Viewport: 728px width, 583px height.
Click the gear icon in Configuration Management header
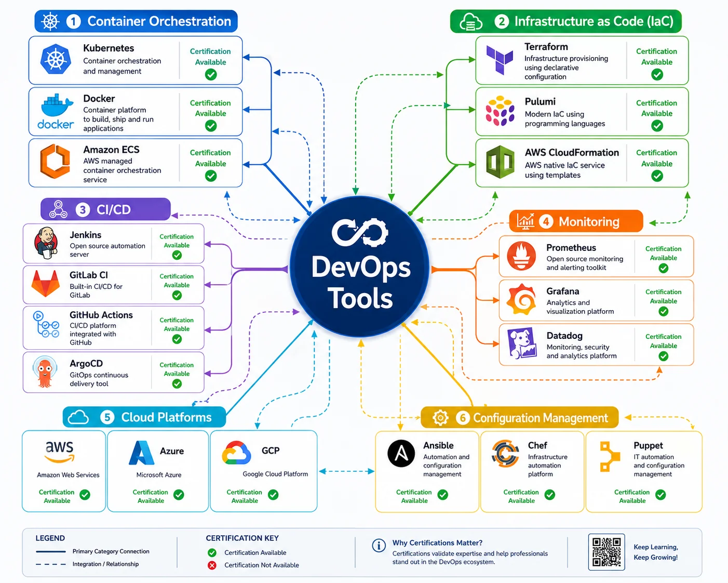tap(440, 417)
